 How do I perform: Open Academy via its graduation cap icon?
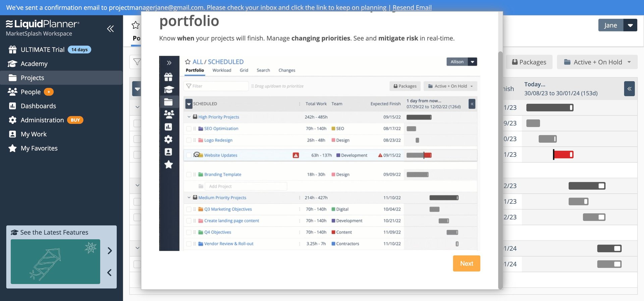click(12, 64)
